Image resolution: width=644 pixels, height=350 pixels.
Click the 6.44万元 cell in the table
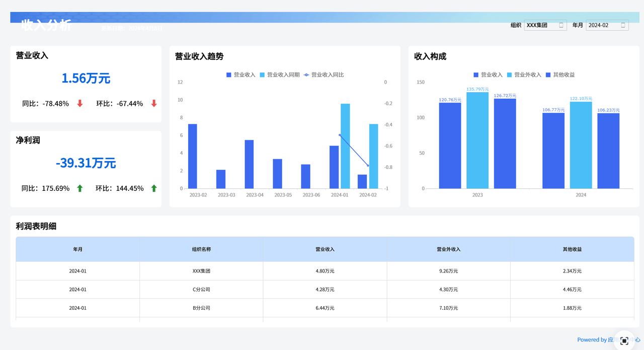pos(325,308)
